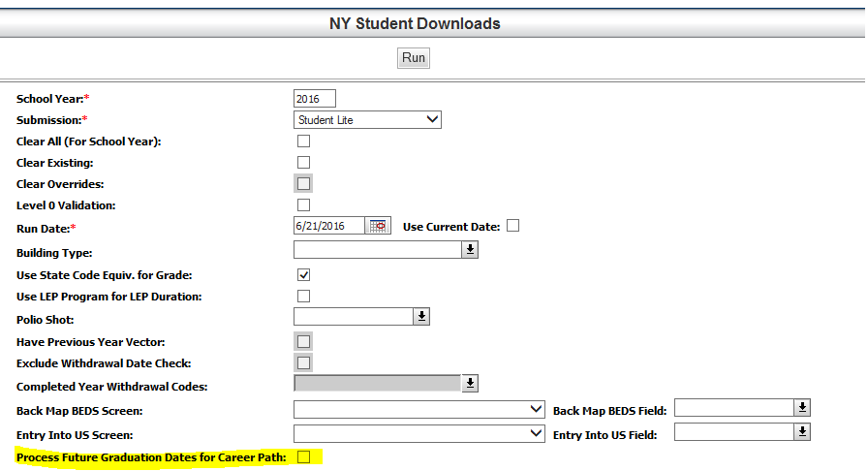The height and width of the screenshot is (471, 868).
Task: Toggle Level 0 Validation checkbox
Action: tap(303, 204)
